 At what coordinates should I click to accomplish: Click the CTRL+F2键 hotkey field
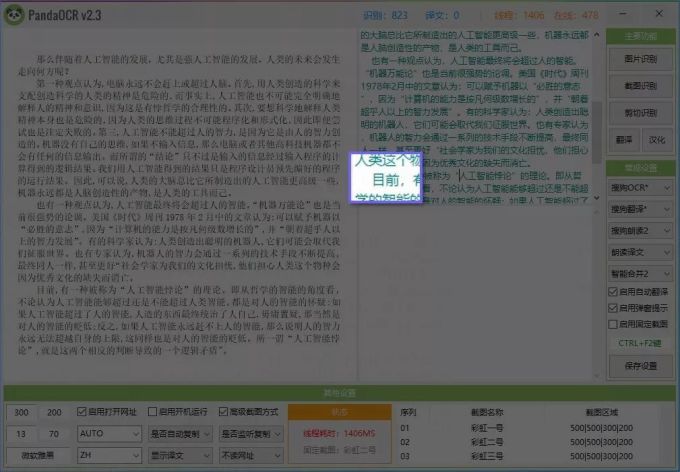(x=640, y=343)
